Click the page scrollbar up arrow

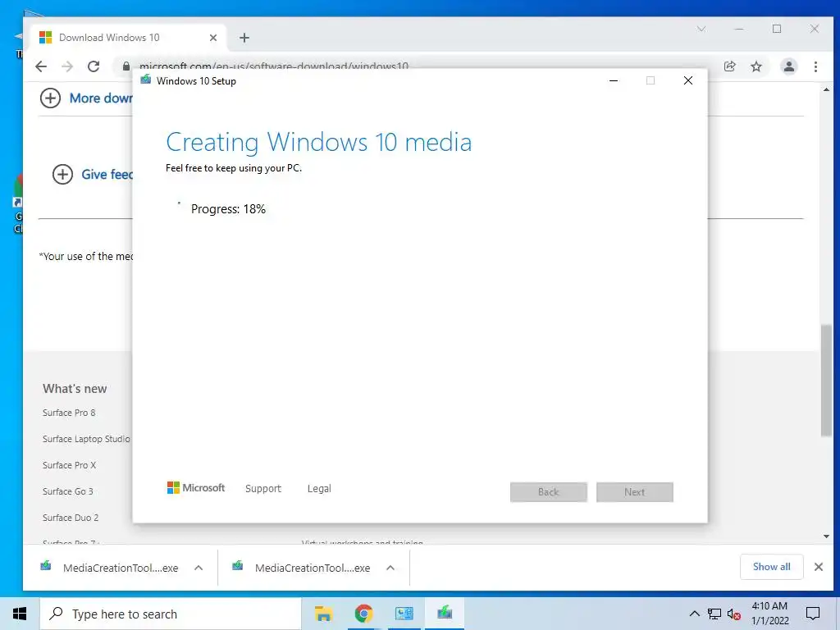[x=827, y=89]
